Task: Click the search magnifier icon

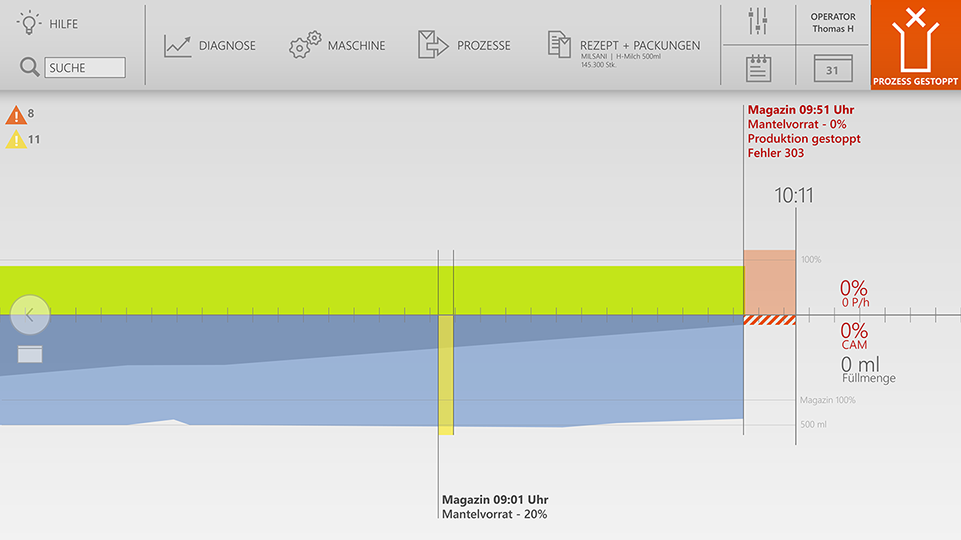Action: tap(29, 67)
